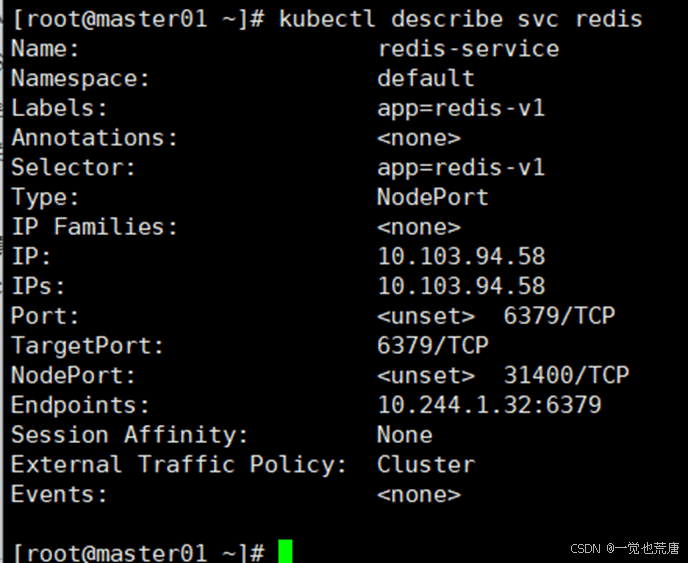Viewport: 688px width, 563px height.
Task: Click the green terminal cursor block
Action: tap(286, 551)
